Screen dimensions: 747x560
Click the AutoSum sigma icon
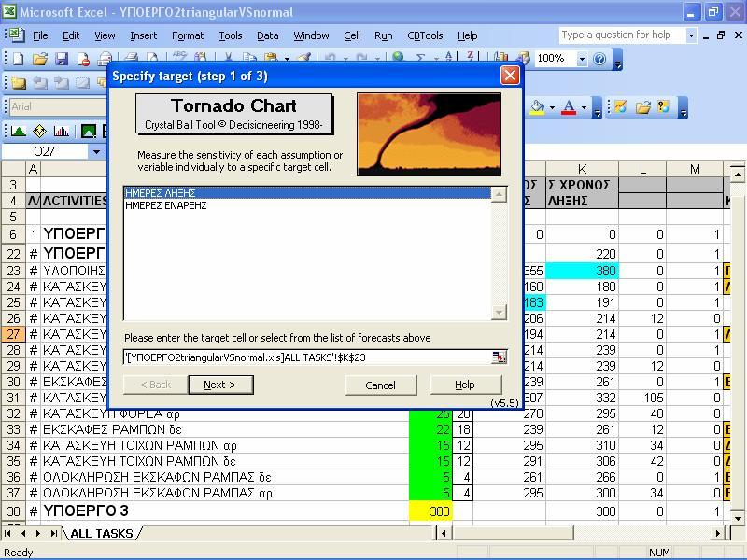(420, 58)
